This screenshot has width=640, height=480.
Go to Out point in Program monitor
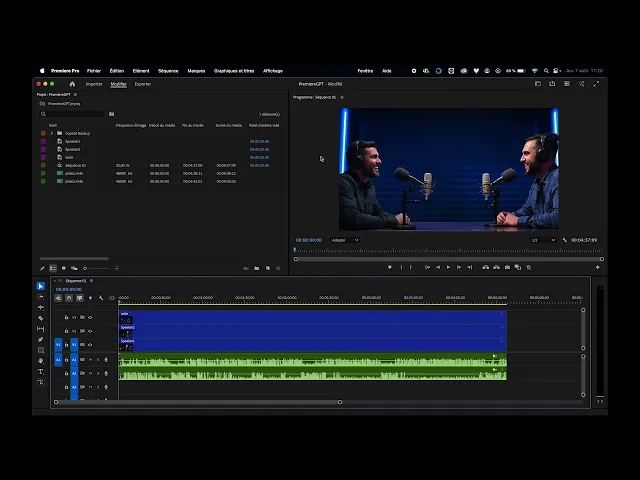470,267
